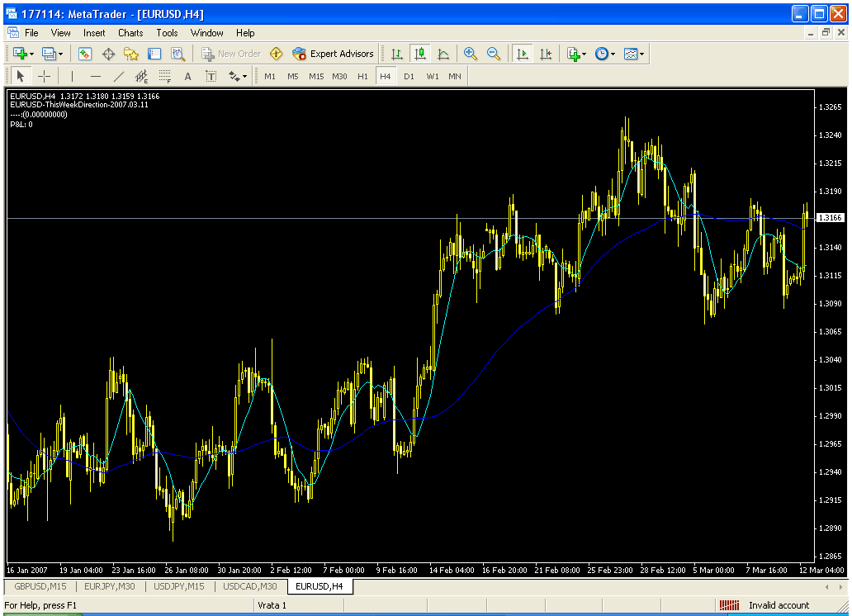Open the Tools menu
Viewport: 852px width, 616px height.
(x=167, y=33)
